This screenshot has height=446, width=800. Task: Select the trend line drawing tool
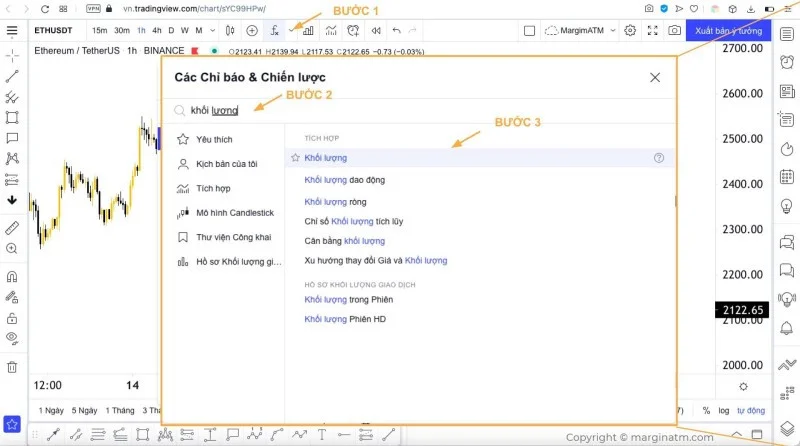tap(12, 76)
